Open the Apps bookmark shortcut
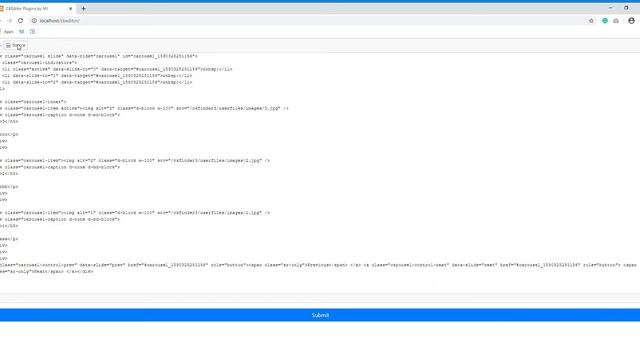The width and height of the screenshot is (640, 360). tap(7, 31)
